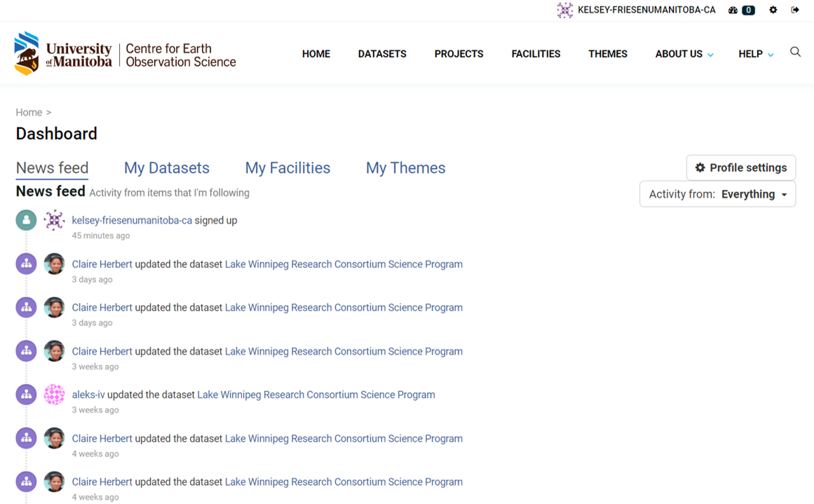Go to DATASETS in the navigation

click(382, 54)
